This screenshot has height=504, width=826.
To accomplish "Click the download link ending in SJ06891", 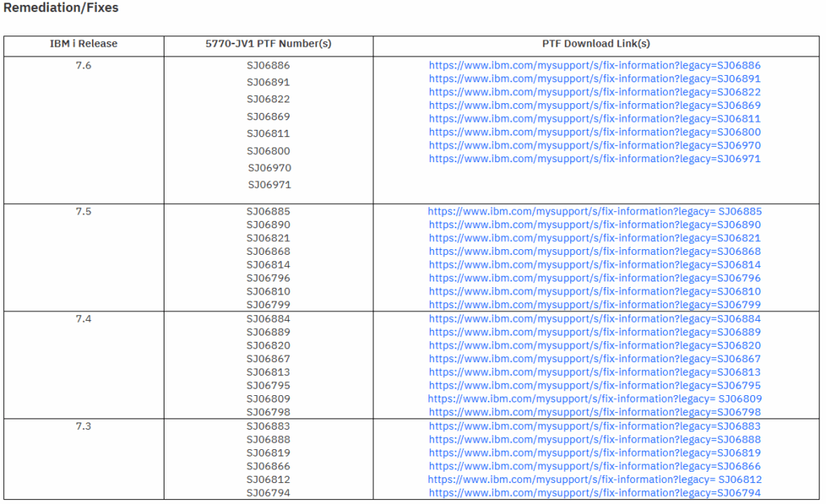I will [594, 79].
